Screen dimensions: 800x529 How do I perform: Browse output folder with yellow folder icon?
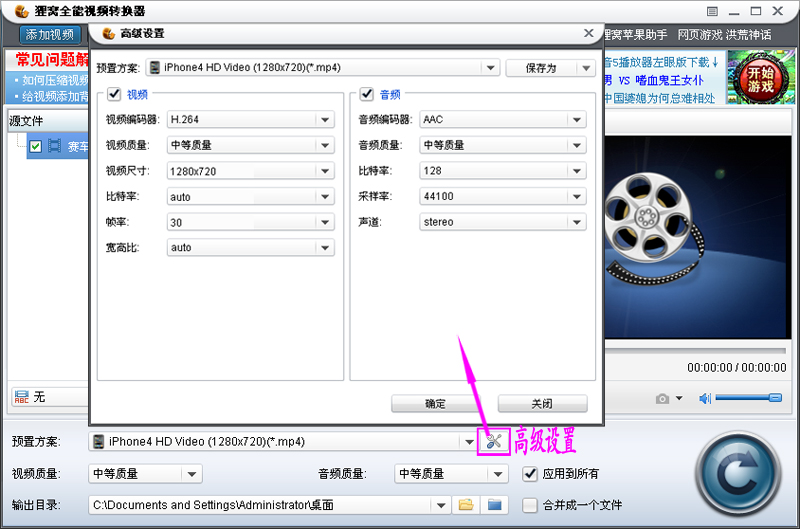(x=466, y=505)
